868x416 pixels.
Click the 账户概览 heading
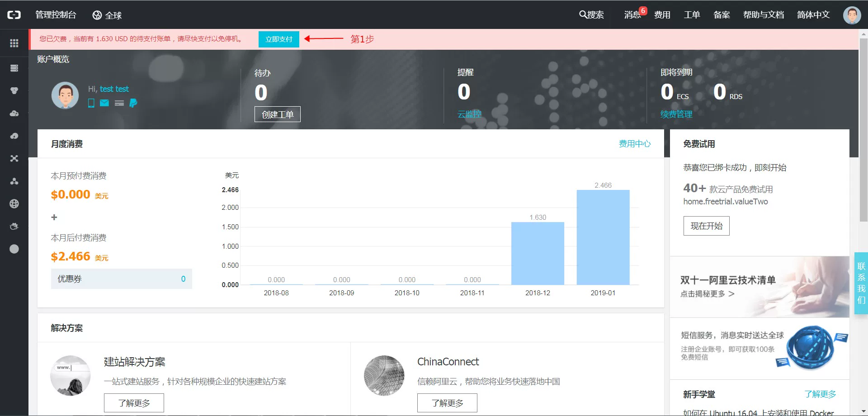pos(53,59)
